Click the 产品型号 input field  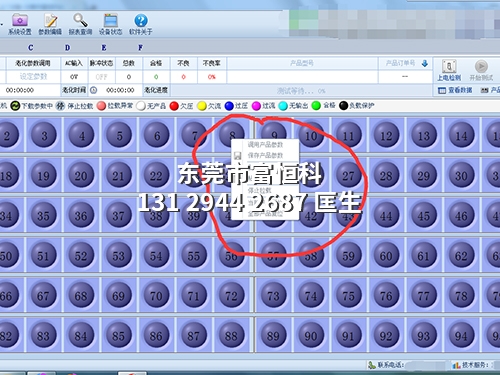(302, 77)
